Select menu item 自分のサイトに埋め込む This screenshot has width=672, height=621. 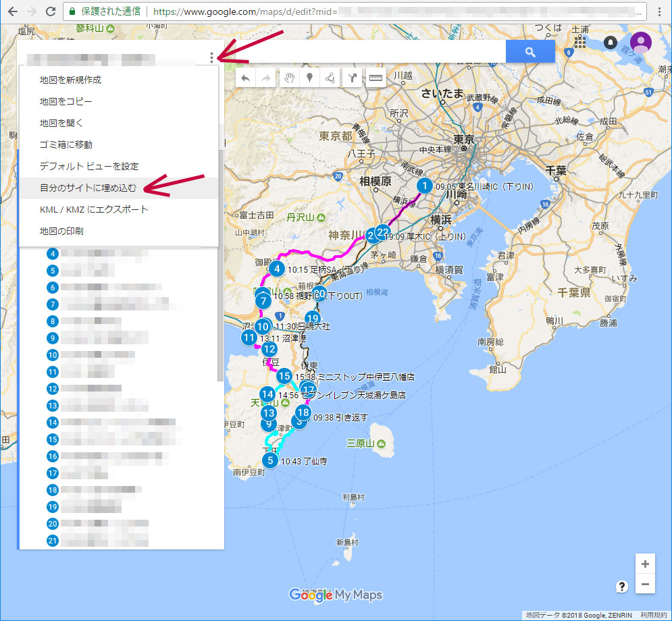tap(119, 188)
